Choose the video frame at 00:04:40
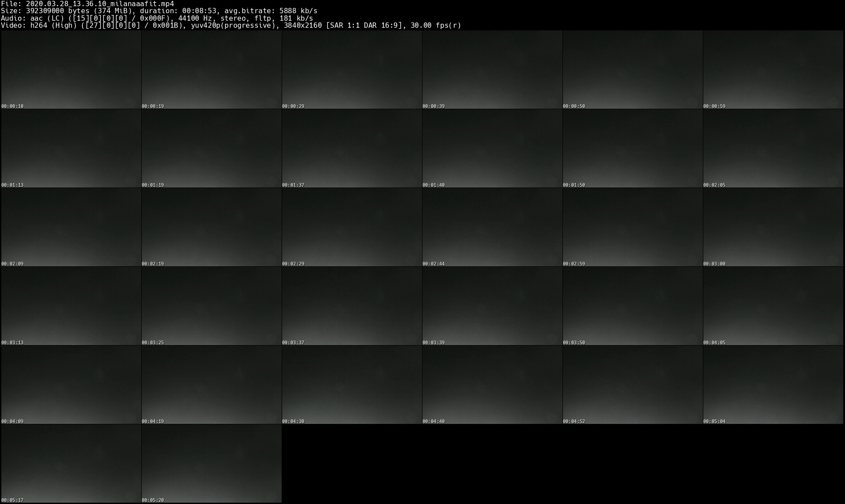845x504 pixels. 492,385
